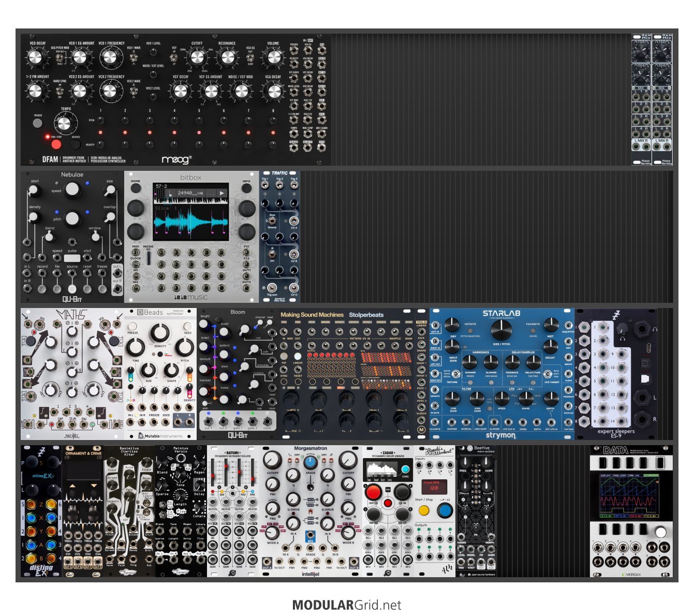Select the bitbox waveform display screen
This screenshot has width=694, height=616.
point(190,212)
